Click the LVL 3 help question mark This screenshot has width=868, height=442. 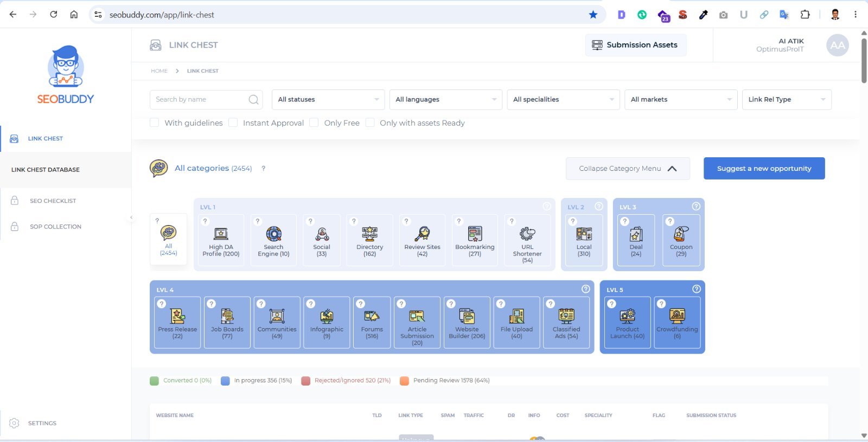click(x=696, y=206)
